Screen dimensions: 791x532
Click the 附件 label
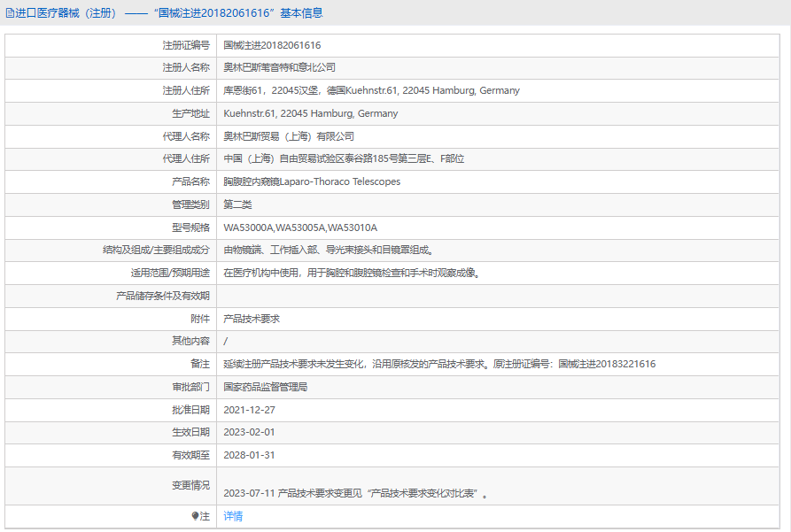(x=200, y=319)
